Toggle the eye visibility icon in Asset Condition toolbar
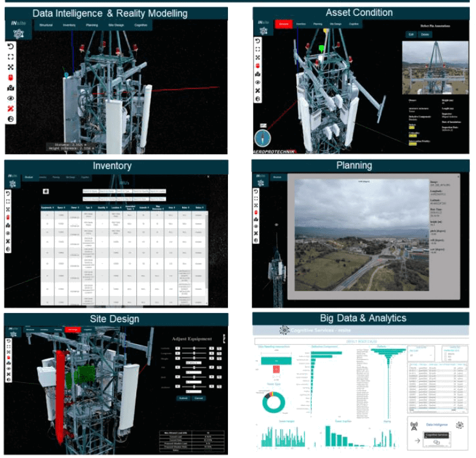476x458 pixels. pyautogui.click(x=258, y=82)
